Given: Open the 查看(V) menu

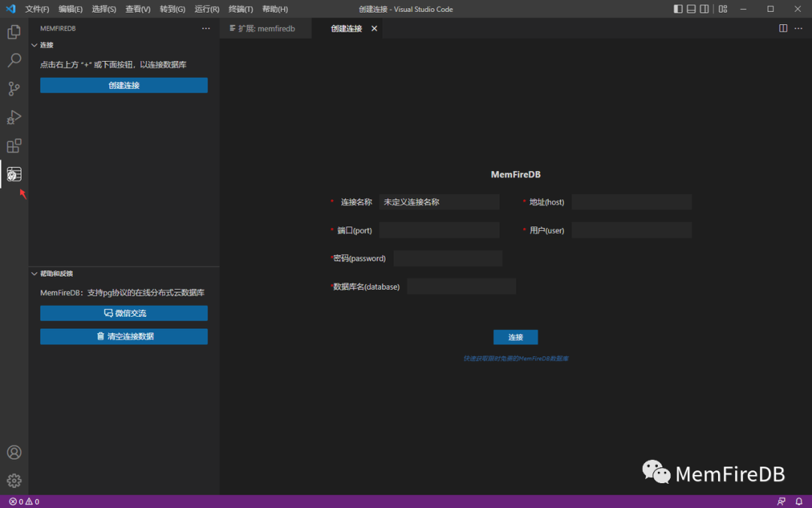Looking at the screenshot, I should point(138,9).
